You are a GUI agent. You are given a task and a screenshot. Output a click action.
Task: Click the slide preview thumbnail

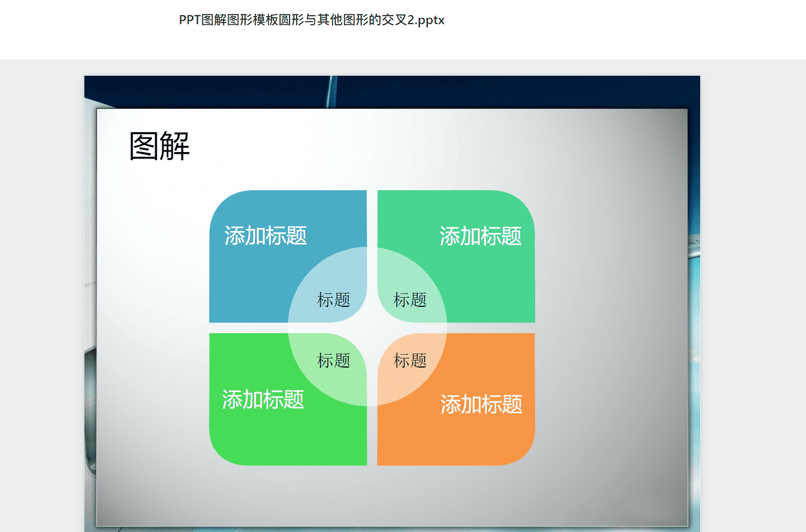(392, 304)
